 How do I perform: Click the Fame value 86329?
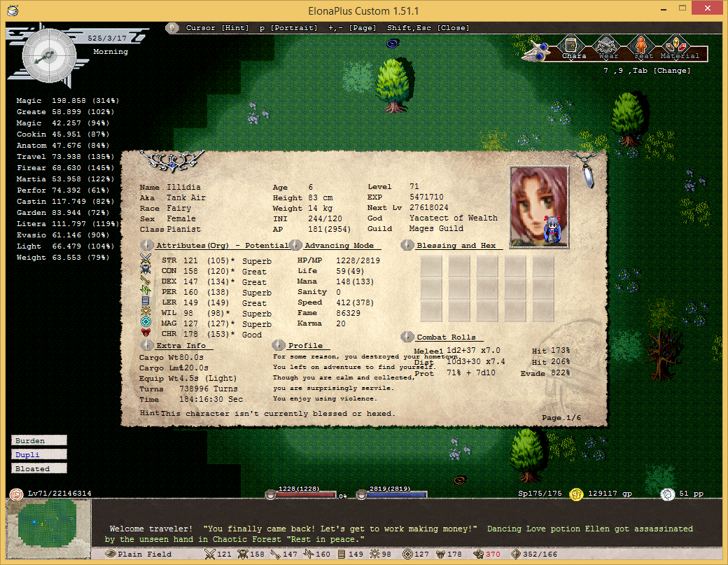pos(348,313)
